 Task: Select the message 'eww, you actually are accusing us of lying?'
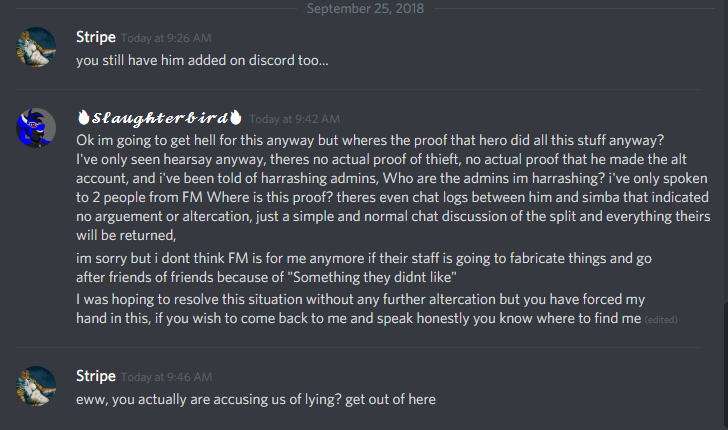[256, 399]
